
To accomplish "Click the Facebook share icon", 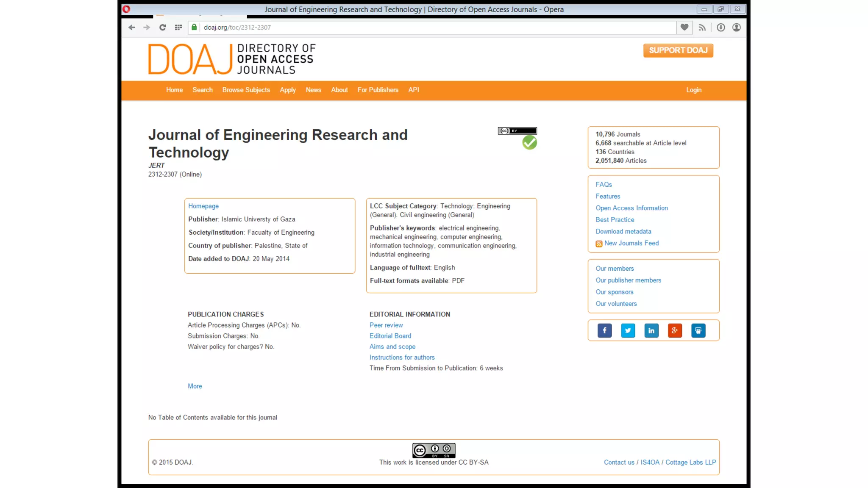I will click(x=604, y=330).
